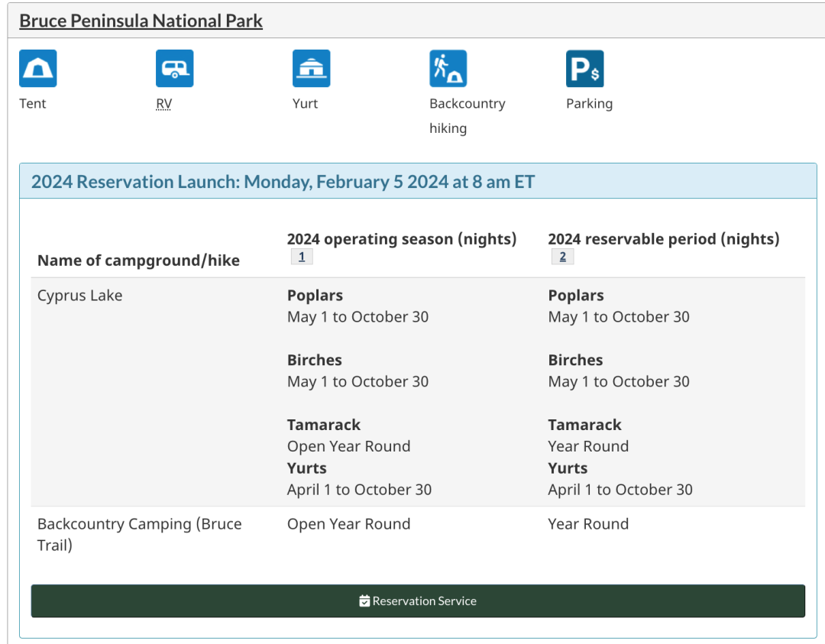Open footnote 2 beside reservable period

562,257
